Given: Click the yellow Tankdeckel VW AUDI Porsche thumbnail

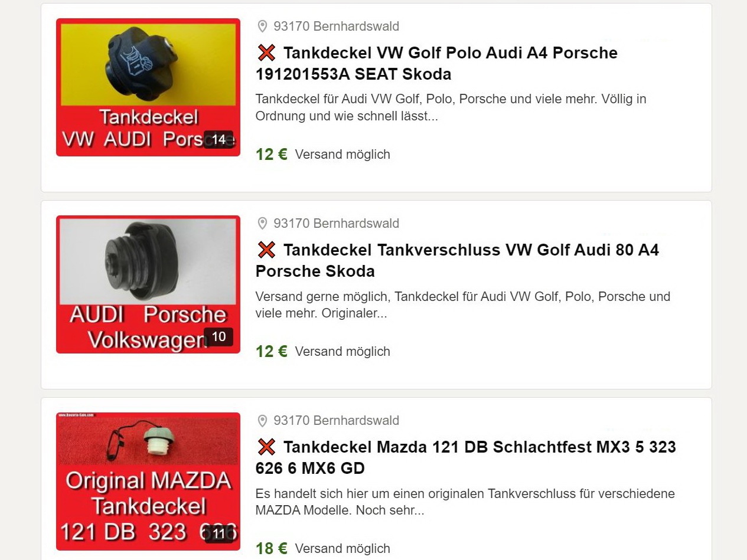Looking at the screenshot, I should [148, 87].
